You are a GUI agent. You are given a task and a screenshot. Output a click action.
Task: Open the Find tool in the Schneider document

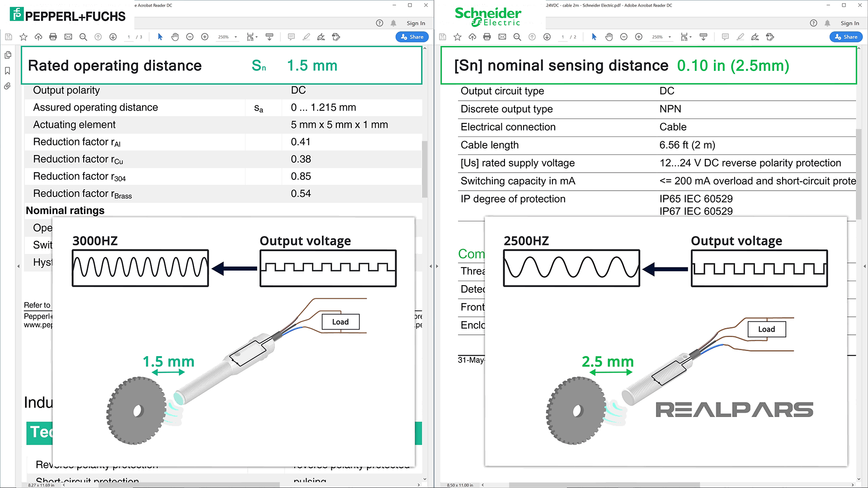pyautogui.click(x=517, y=37)
